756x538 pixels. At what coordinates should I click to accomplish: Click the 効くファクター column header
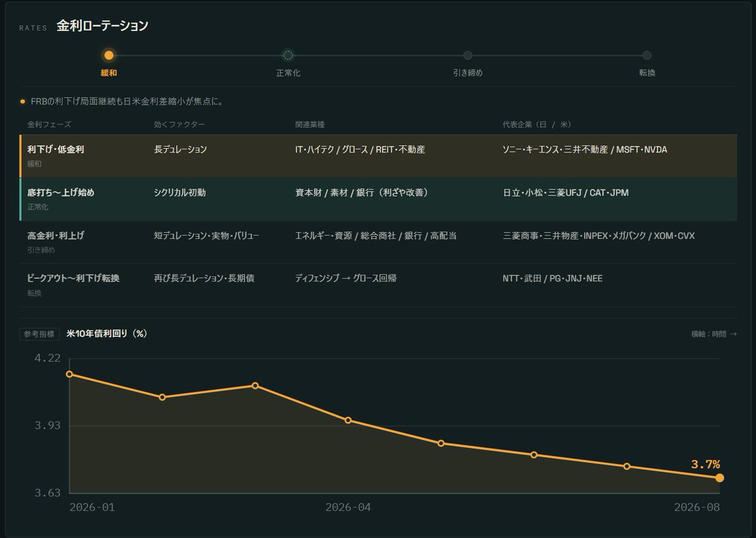click(180, 125)
